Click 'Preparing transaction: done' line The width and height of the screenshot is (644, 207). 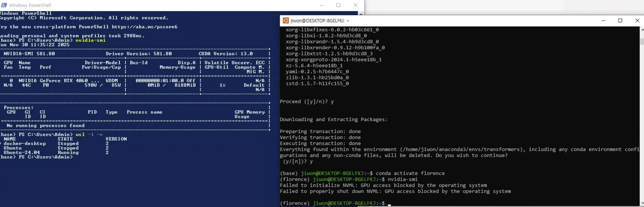[x=320, y=132]
